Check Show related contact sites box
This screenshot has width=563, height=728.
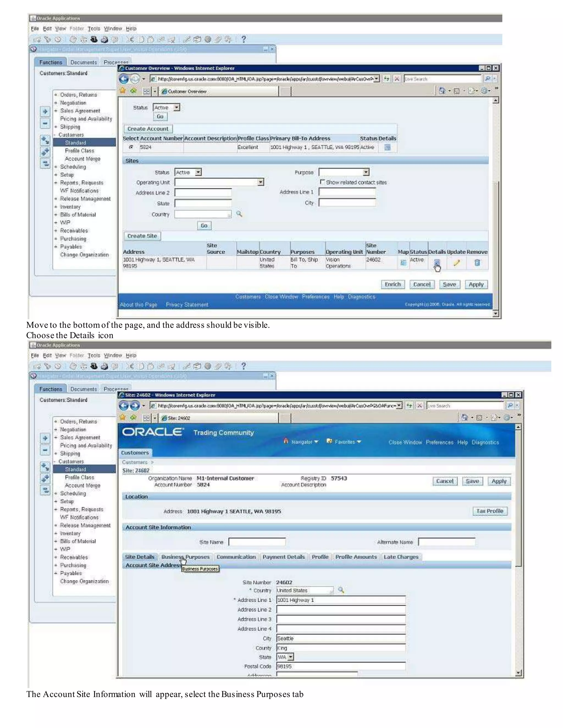tap(322, 182)
